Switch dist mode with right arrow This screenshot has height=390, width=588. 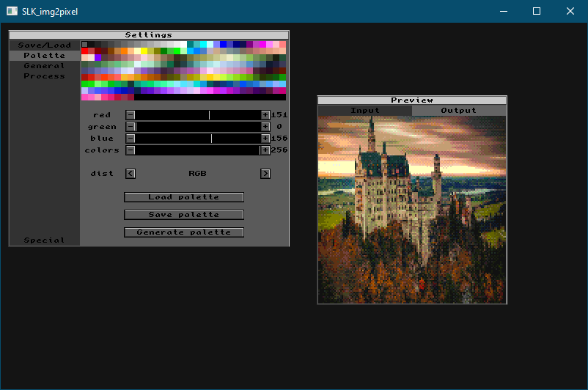click(265, 174)
